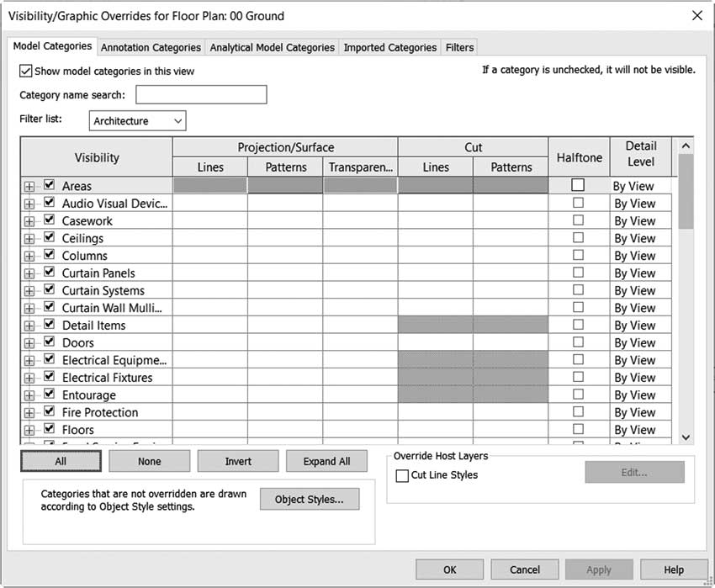Invert the category selection

238,461
